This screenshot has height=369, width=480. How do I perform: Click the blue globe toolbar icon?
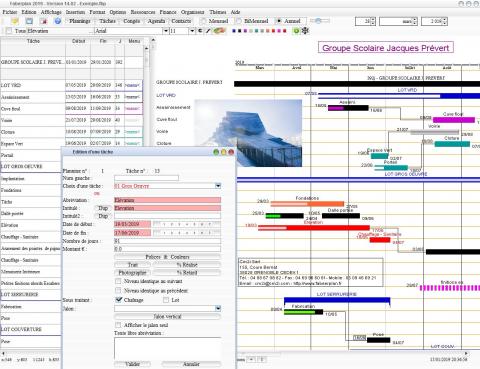coord(58,21)
